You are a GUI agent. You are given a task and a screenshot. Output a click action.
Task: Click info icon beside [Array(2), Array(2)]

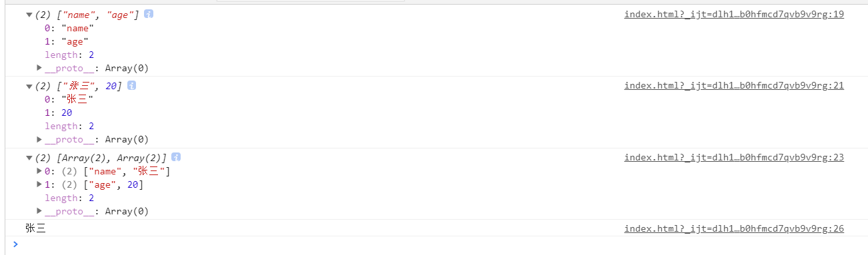[x=176, y=157]
